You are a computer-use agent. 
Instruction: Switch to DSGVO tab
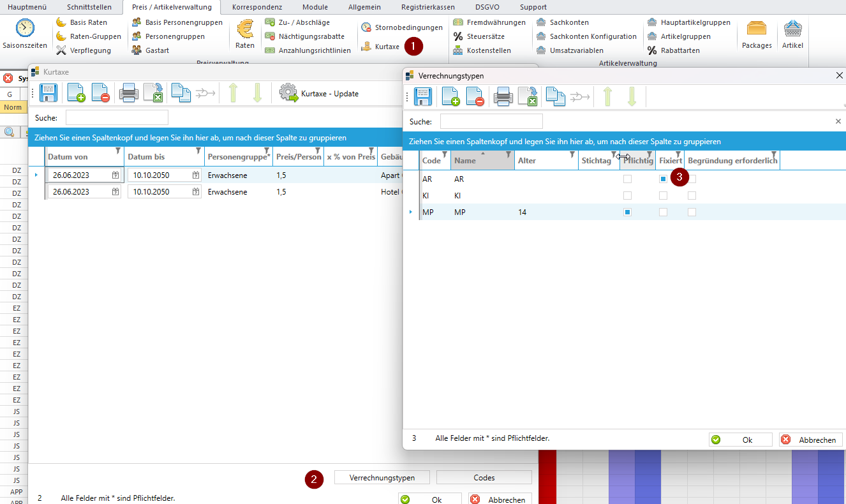coord(487,7)
